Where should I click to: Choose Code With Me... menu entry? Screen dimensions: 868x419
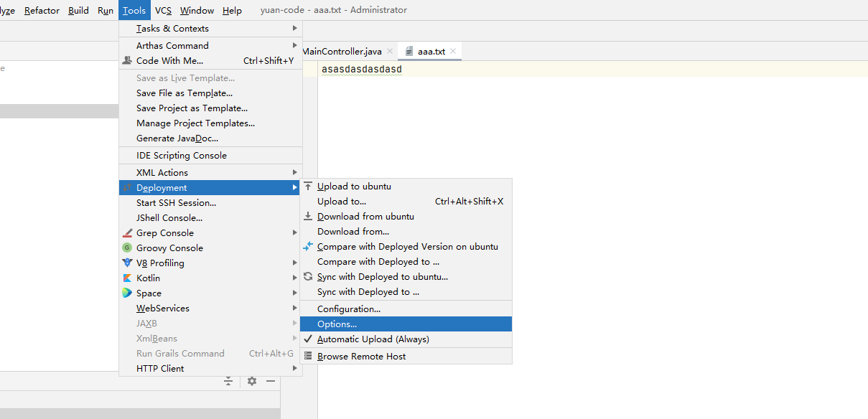[210, 61]
